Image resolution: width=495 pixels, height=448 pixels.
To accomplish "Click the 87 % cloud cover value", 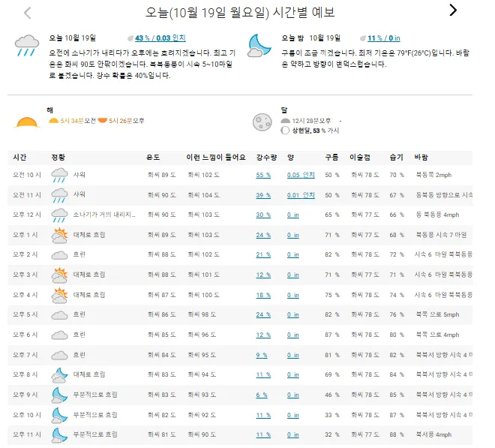I will tap(332, 335).
